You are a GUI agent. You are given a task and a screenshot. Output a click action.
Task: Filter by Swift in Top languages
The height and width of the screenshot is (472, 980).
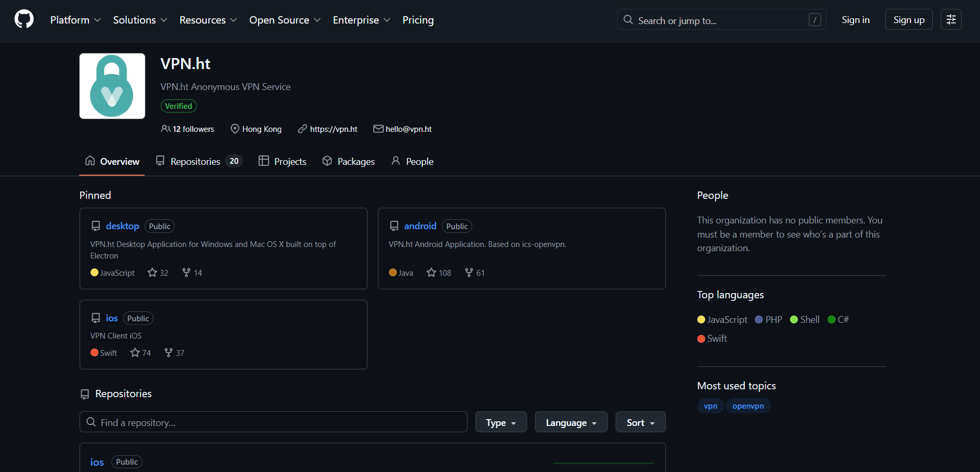[712, 339]
